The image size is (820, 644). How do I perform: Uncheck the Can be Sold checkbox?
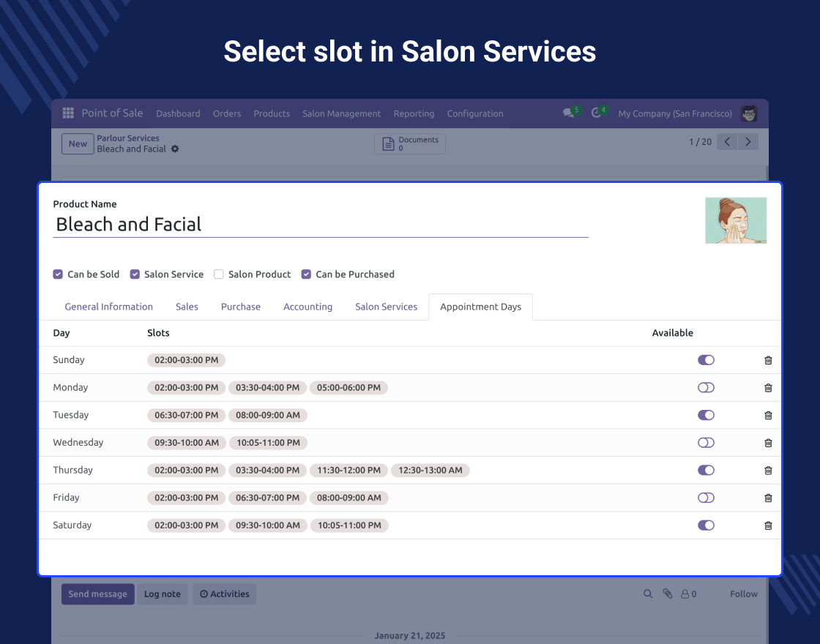click(x=58, y=274)
